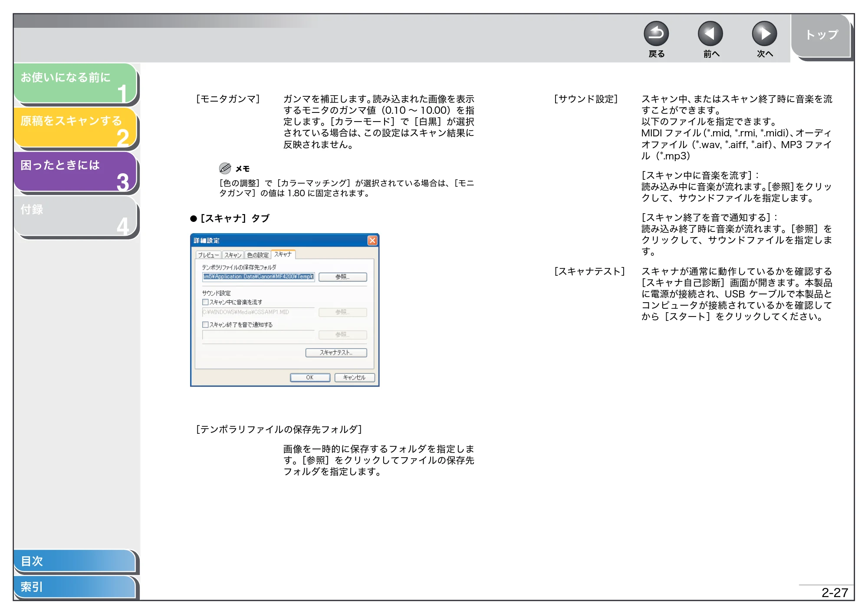Image resolution: width=868 pixels, height=614 pixels.
Task: Click ［テンポラリファイルの保存先フォルダ］ heading
Action: 279,429
